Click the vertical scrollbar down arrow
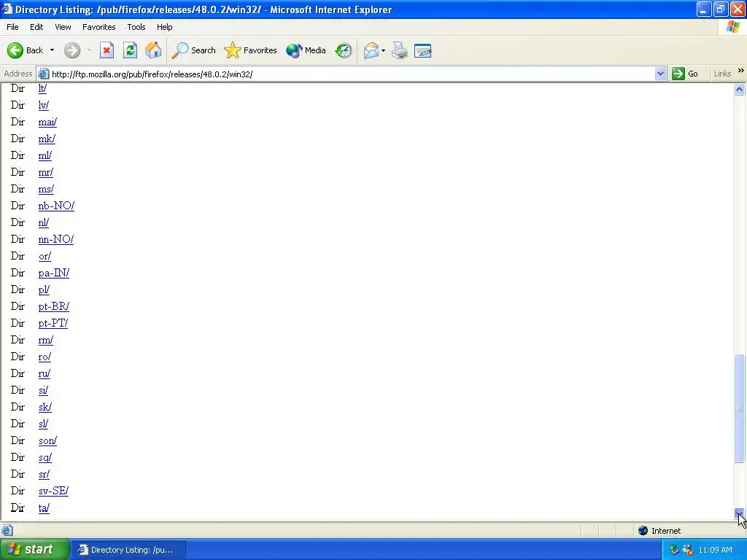 (x=740, y=514)
